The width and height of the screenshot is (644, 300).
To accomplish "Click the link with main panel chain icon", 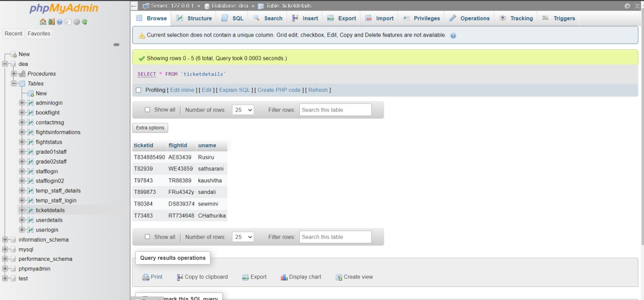I will [116, 44].
